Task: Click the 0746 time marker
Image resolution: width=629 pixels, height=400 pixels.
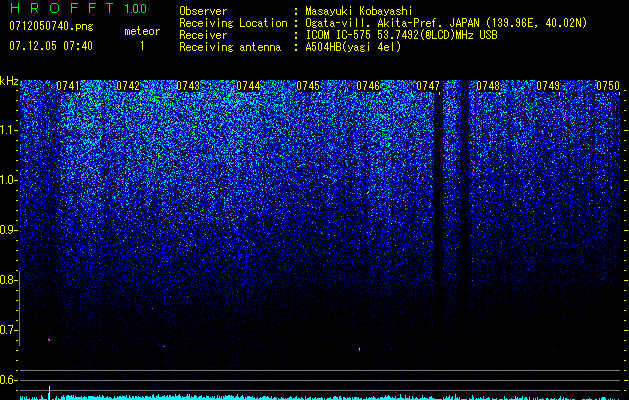Action: coord(368,86)
